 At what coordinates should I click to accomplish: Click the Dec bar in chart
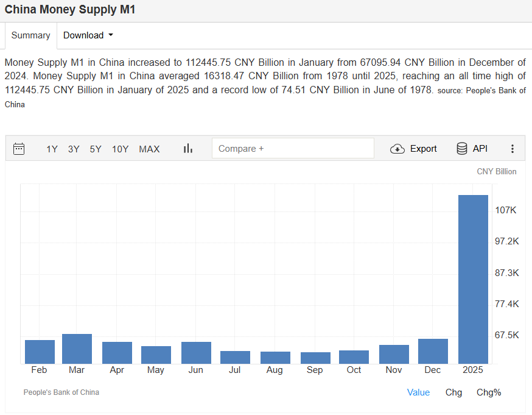pos(433,352)
